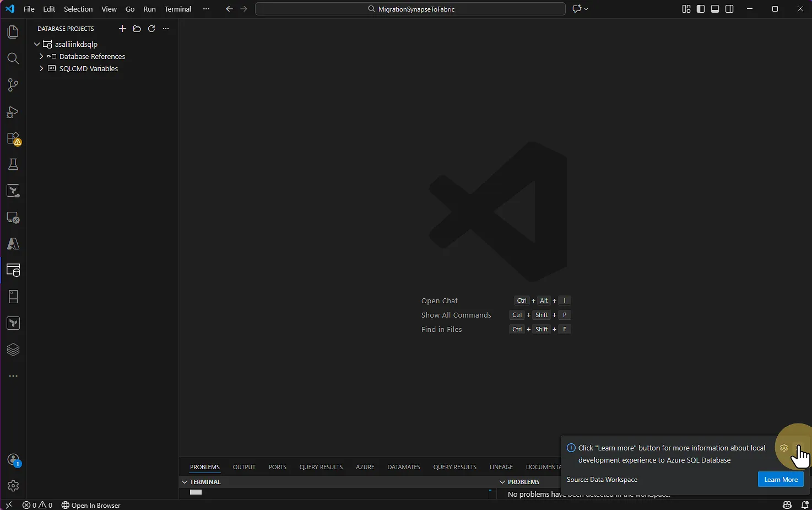Image resolution: width=812 pixels, height=510 pixels.
Task: Open the Extensions view icon
Action: coord(13,138)
